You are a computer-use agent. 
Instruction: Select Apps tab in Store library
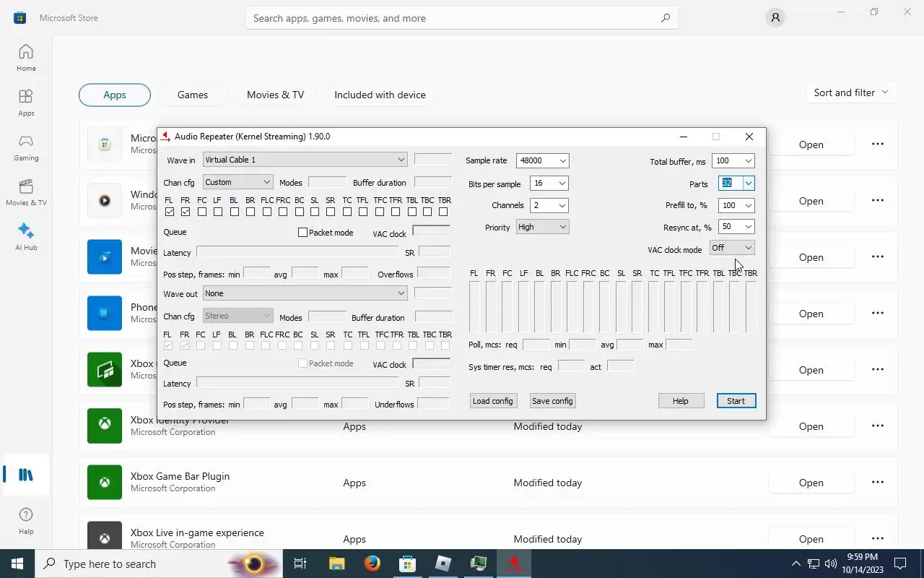115,95
